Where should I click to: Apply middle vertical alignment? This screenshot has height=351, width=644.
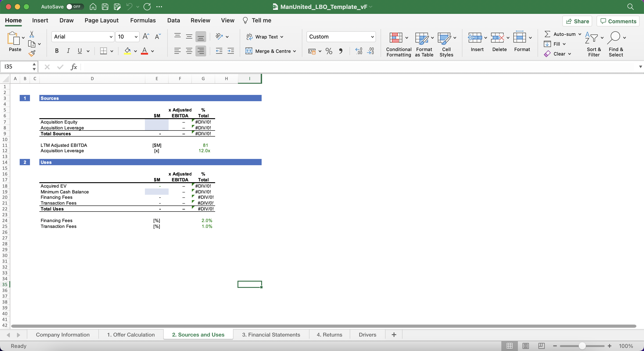[189, 36]
